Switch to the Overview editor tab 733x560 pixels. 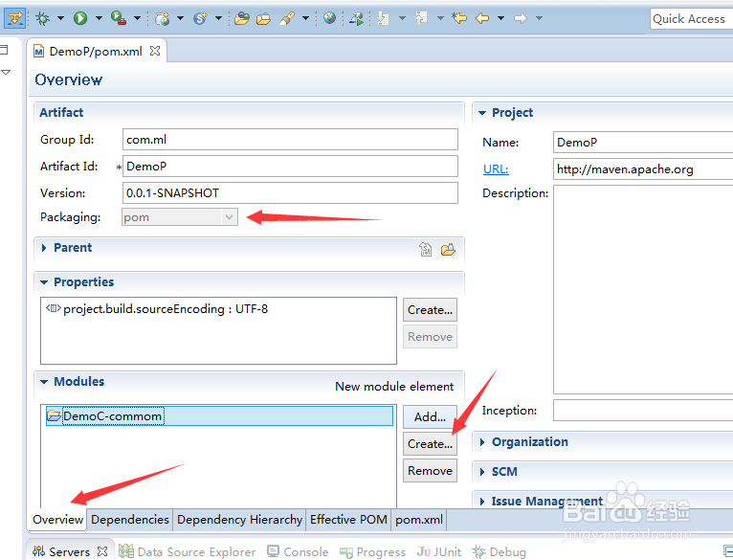pyautogui.click(x=57, y=520)
